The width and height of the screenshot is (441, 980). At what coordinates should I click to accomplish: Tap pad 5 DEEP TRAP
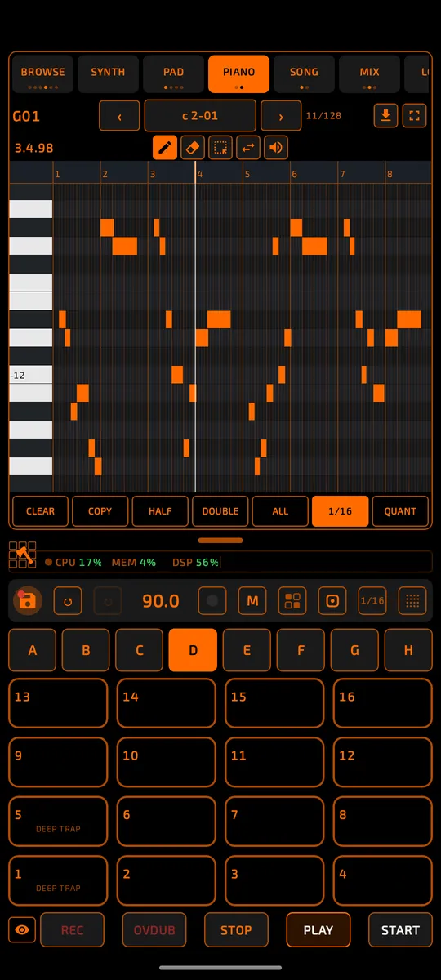(58, 822)
